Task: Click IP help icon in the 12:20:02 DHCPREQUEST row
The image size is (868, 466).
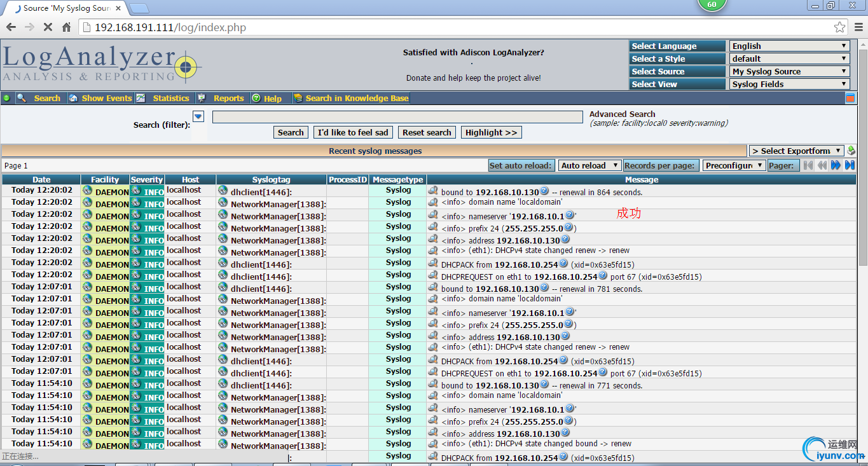Action: click(x=603, y=275)
